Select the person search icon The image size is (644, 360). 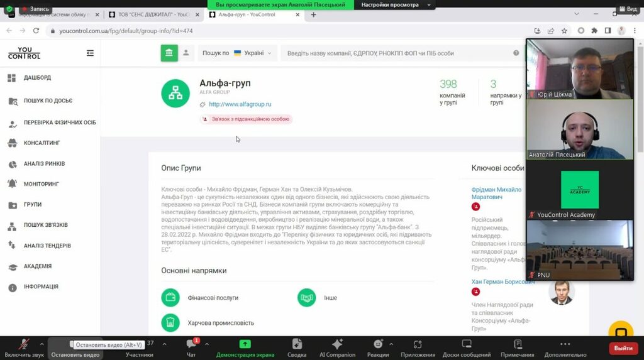click(x=186, y=53)
